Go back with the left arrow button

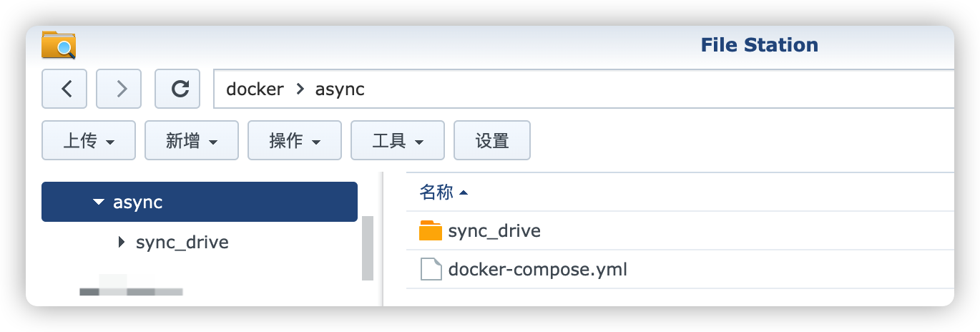click(x=64, y=89)
